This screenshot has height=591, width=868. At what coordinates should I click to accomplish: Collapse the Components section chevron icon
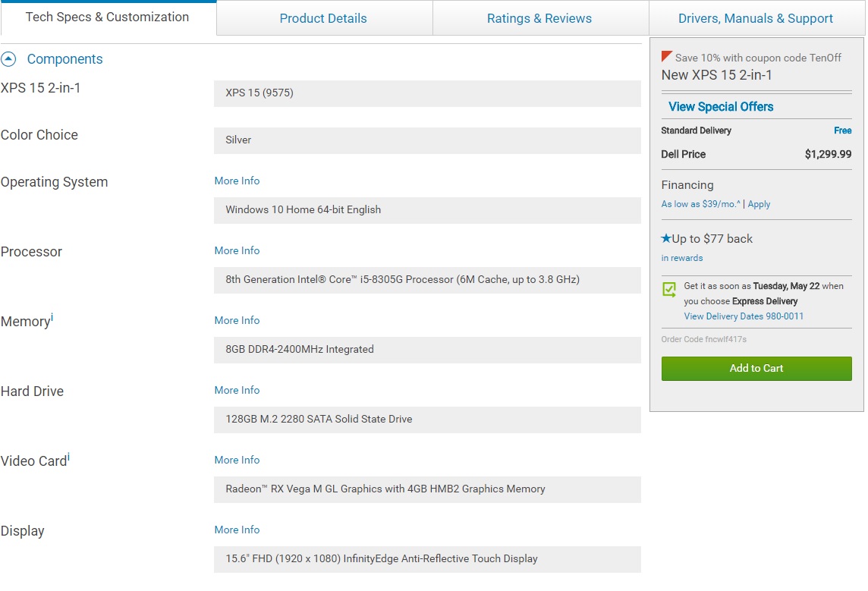tap(8, 59)
